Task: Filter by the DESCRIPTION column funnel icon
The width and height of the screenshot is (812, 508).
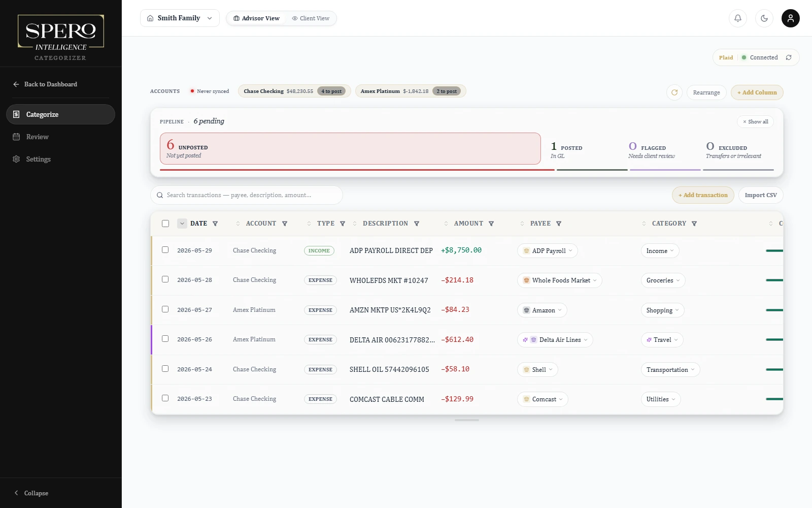Action: click(417, 224)
